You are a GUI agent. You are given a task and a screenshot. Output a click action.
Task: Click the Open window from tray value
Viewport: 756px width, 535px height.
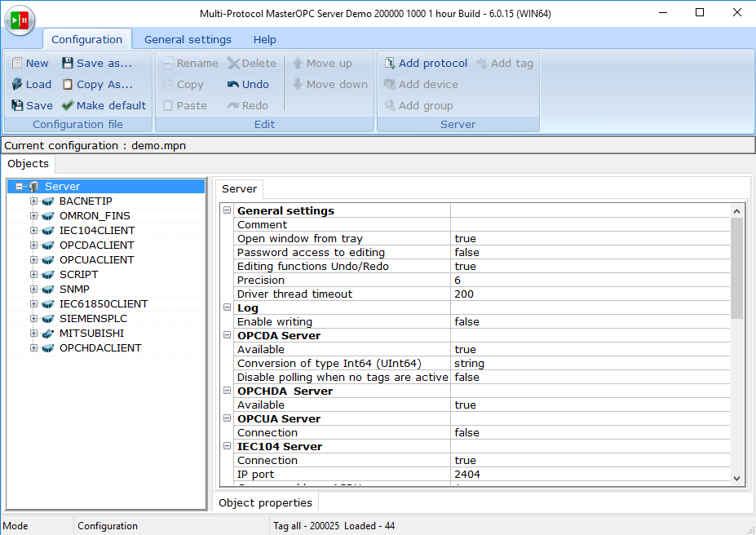pos(466,239)
